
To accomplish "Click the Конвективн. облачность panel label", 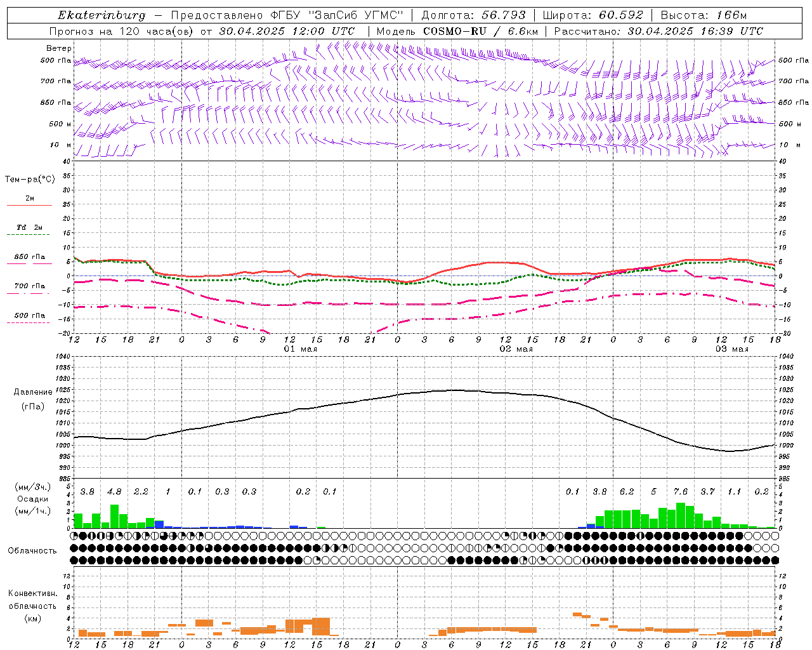I will point(32,600).
